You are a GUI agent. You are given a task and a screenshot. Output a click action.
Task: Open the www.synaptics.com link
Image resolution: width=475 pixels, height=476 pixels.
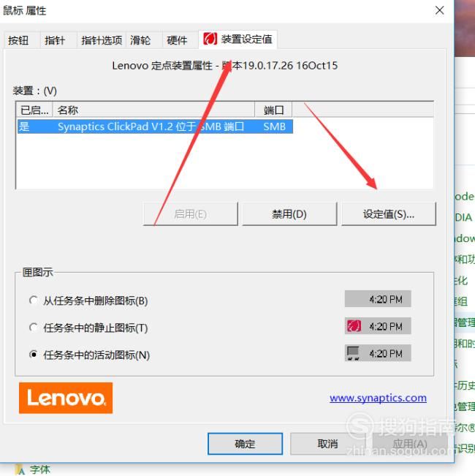[378, 398]
